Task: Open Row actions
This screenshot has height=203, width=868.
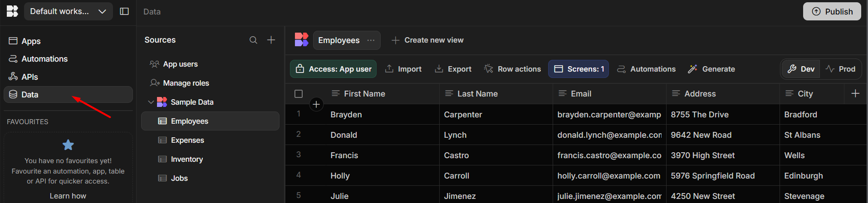Action: (512, 69)
